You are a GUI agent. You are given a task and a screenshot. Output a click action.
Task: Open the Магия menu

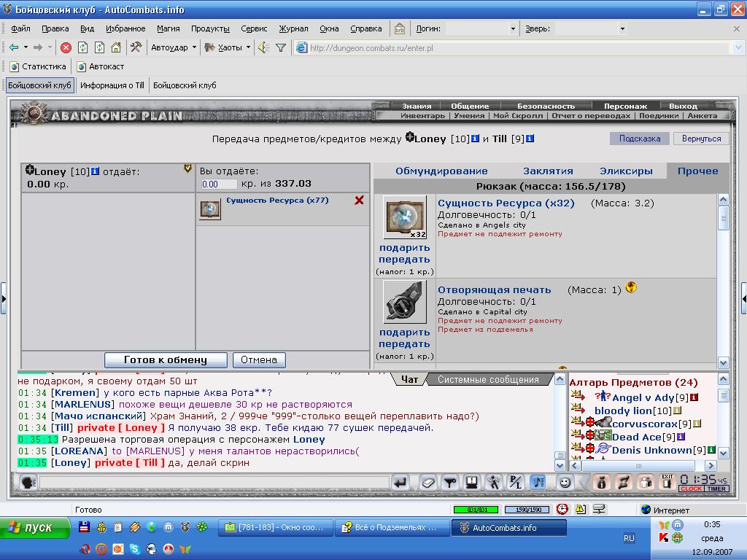[x=169, y=28]
